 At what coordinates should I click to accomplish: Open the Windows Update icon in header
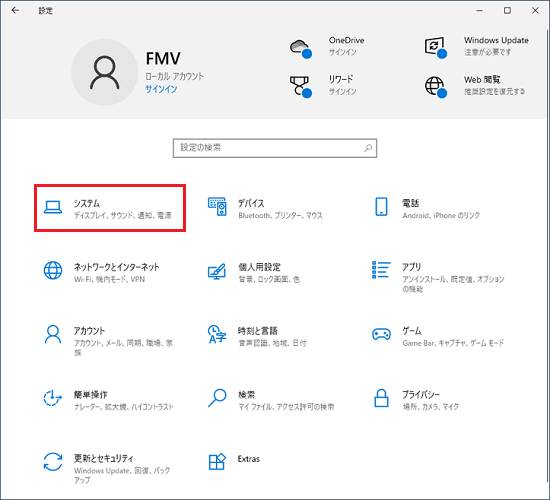(x=436, y=47)
